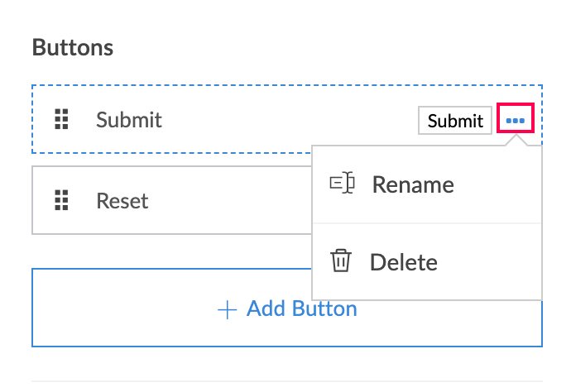Choose Rename from the popup menu
The image size is (571, 392).
point(412,184)
